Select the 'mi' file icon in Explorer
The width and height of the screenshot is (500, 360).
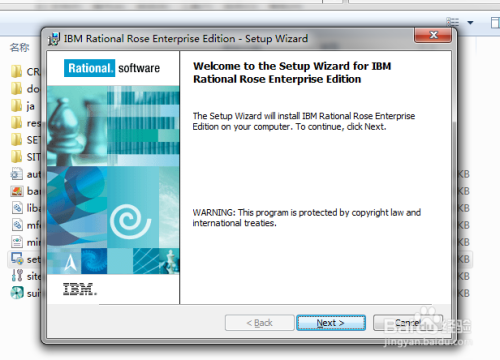[x=17, y=242]
